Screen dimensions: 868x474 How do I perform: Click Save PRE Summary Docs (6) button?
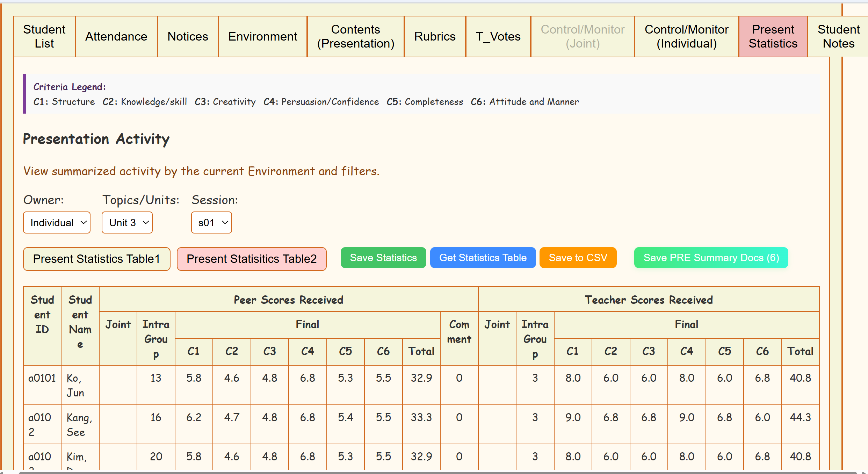pyautogui.click(x=711, y=258)
